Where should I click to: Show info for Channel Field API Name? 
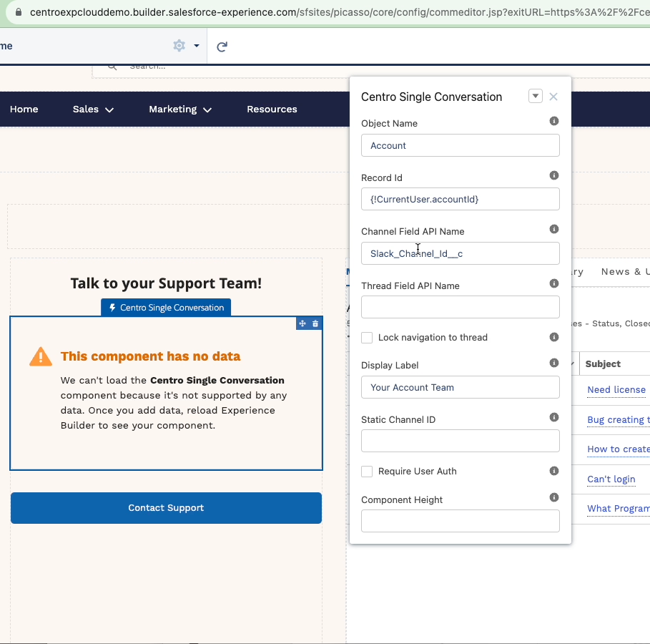pyautogui.click(x=554, y=229)
